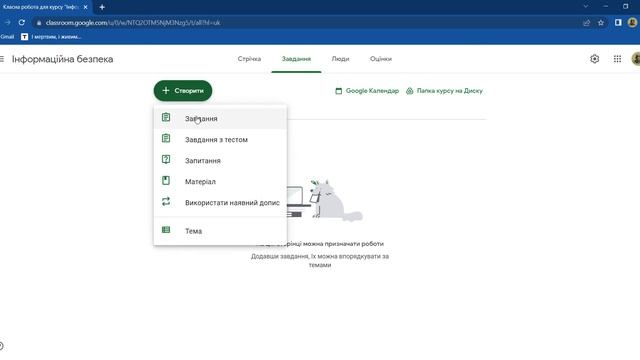Open the І мертвим, і живим bookmark
The image size is (640, 360).
(52, 37)
